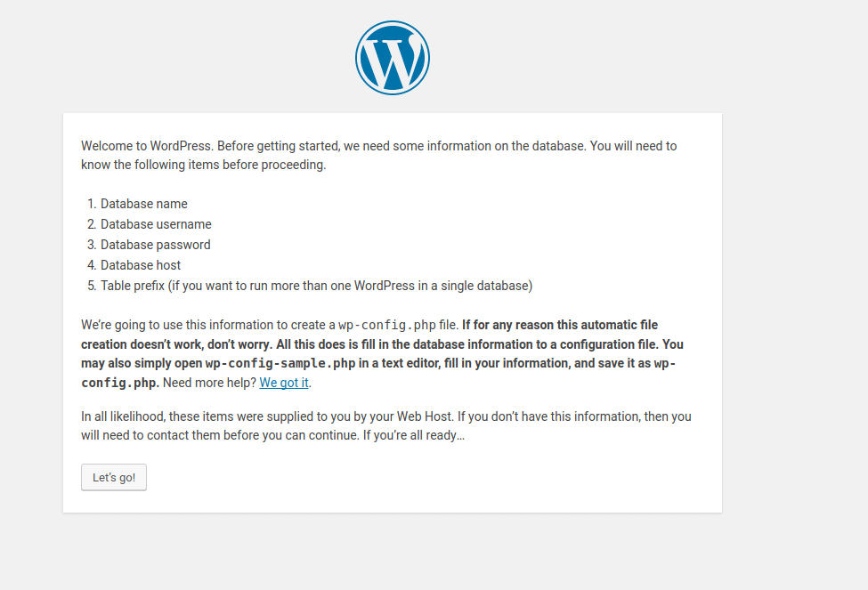Select the 'Database username' list item

(156, 223)
